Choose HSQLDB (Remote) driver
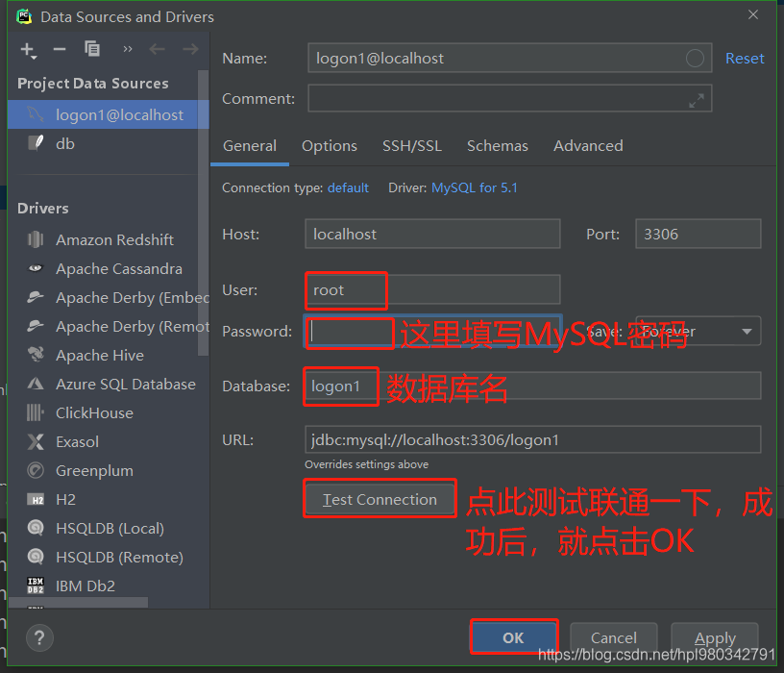Screen dimensions: 784x673 pyautogui.click(x=108, y=558)
